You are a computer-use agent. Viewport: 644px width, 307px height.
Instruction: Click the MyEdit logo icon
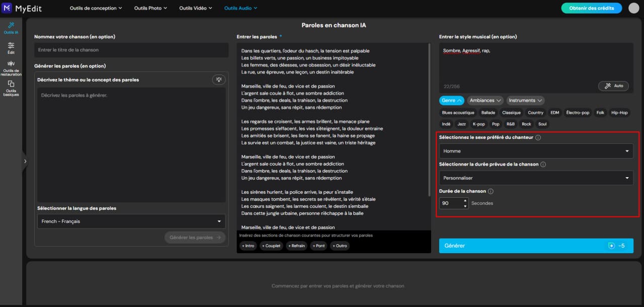(7, 8)
